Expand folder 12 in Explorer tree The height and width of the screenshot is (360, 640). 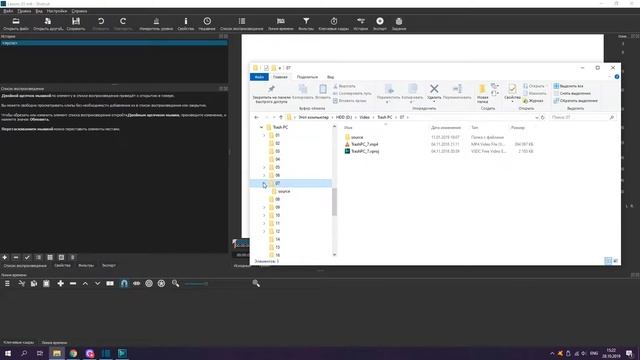(264, 231)
